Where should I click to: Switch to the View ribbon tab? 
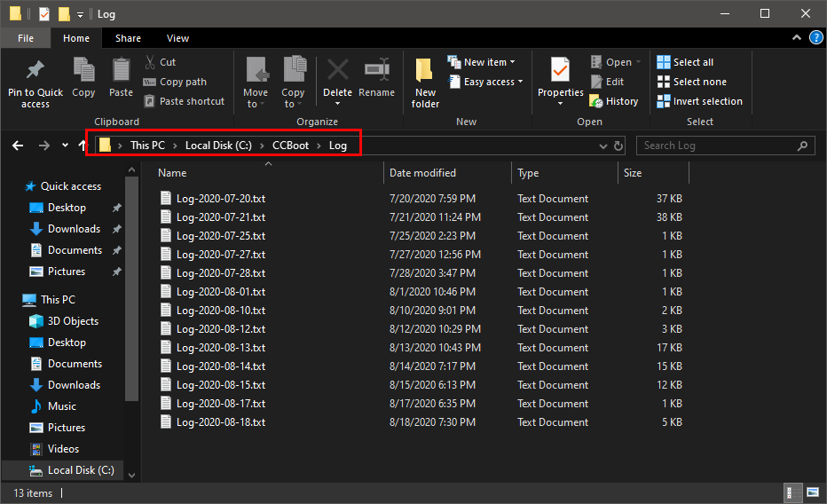pos(177,38)
